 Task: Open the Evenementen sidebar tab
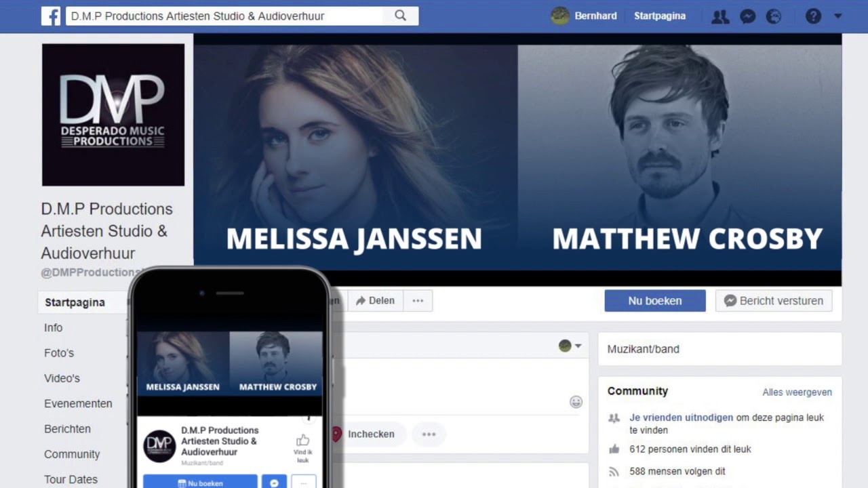[x=78, y=403]
